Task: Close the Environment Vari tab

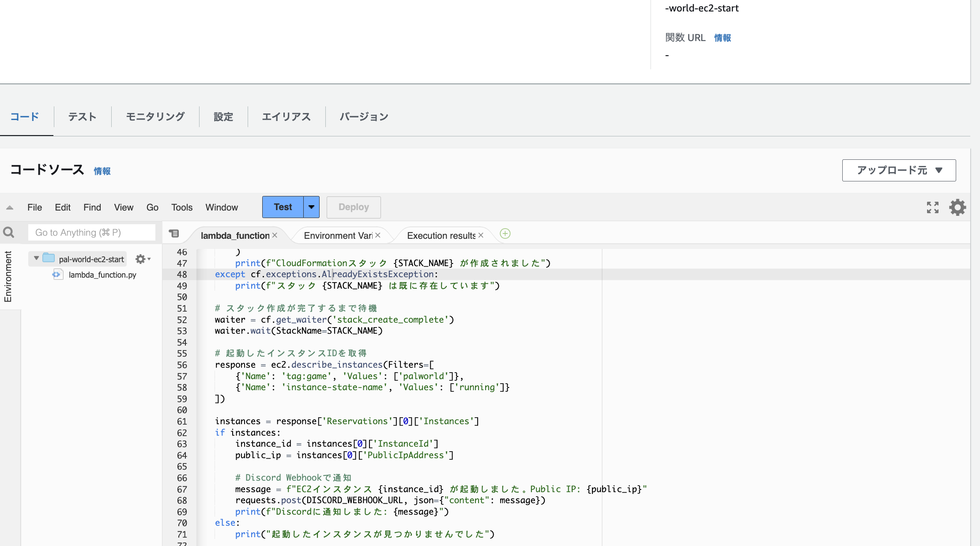Action: (378, 235)
